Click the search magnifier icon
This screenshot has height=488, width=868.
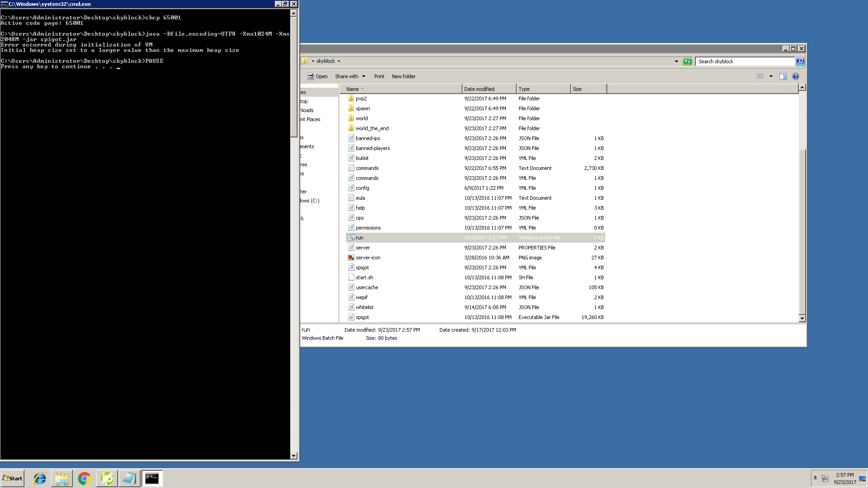(800, 61)
